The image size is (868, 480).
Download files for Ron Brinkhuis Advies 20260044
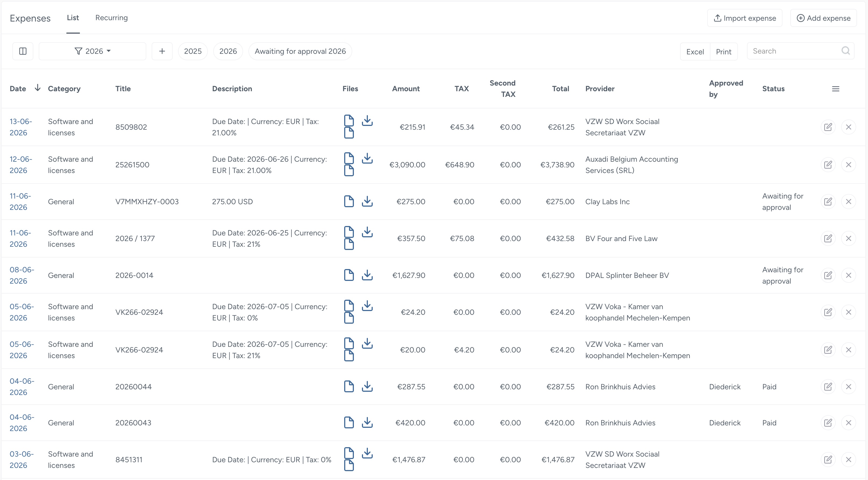(367, 387)
